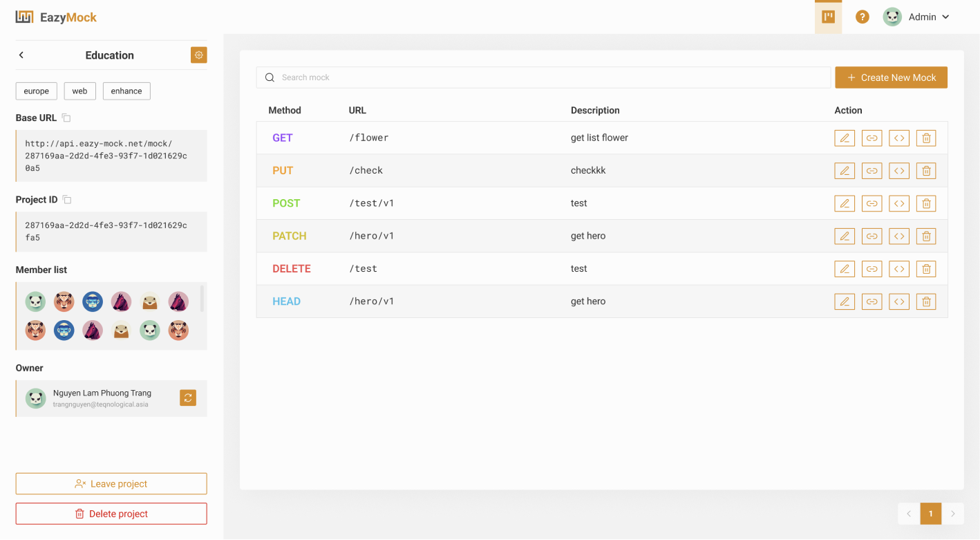Click the 'checkkk' description text

(x=588, y=171)
